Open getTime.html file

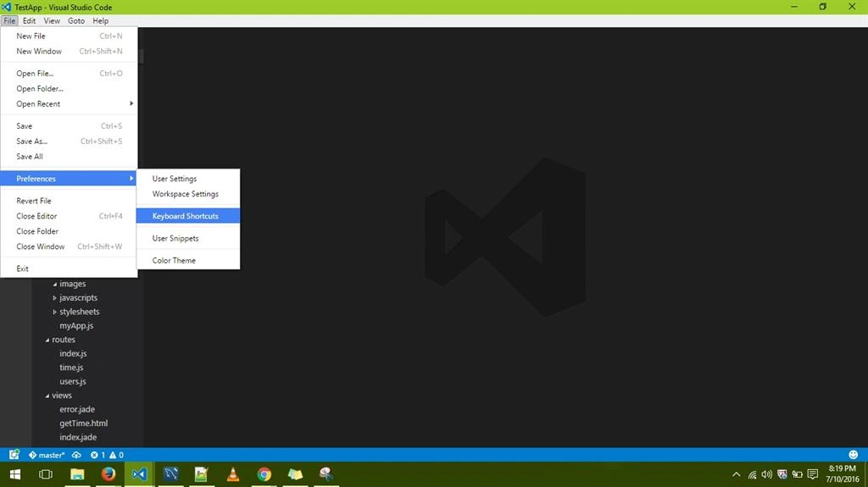point(84,423)
